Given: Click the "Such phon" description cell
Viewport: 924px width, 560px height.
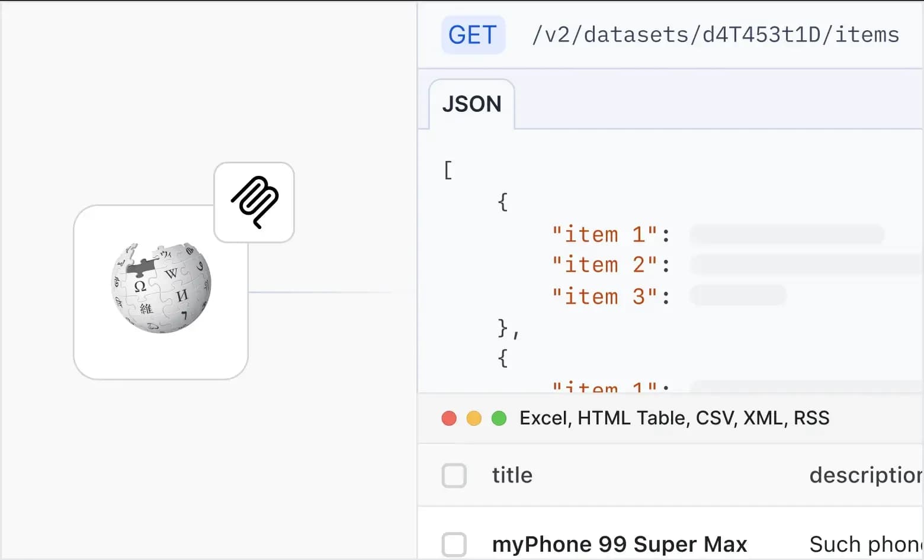Looking at the screenshot, I should click(x=865, y=544).
